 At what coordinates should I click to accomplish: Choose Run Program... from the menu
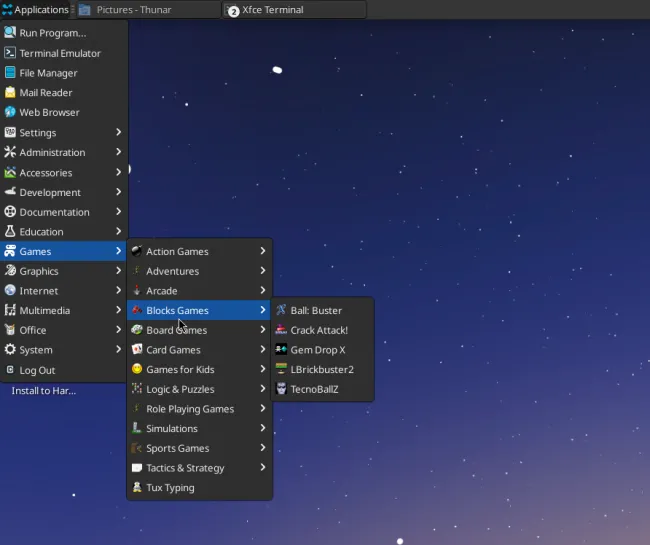52,33
